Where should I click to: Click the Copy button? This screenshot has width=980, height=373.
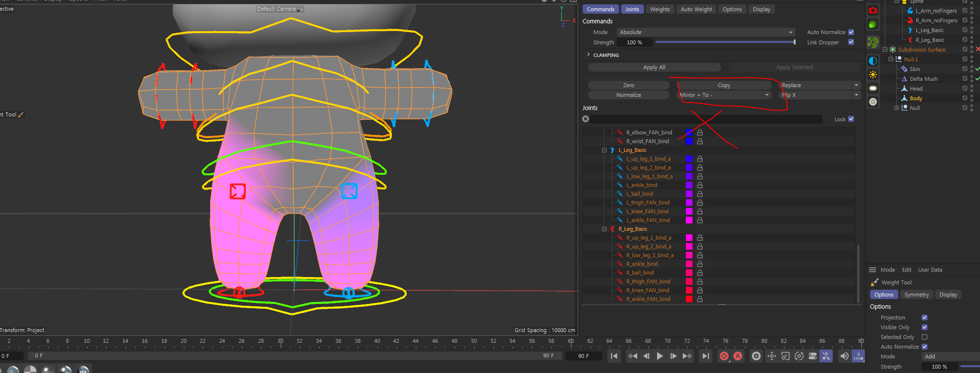click(724, 85)
